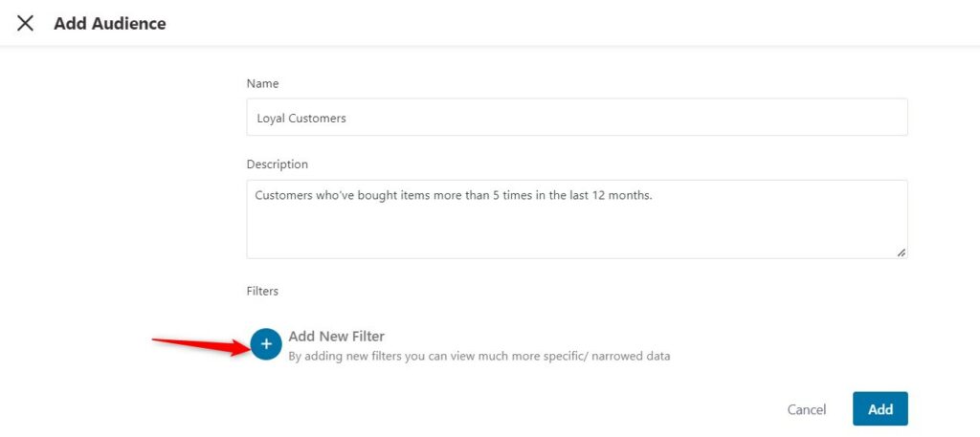Click the word 'Customers' starting the description
This screenshot has height=437, width=980.
[280, 195]
